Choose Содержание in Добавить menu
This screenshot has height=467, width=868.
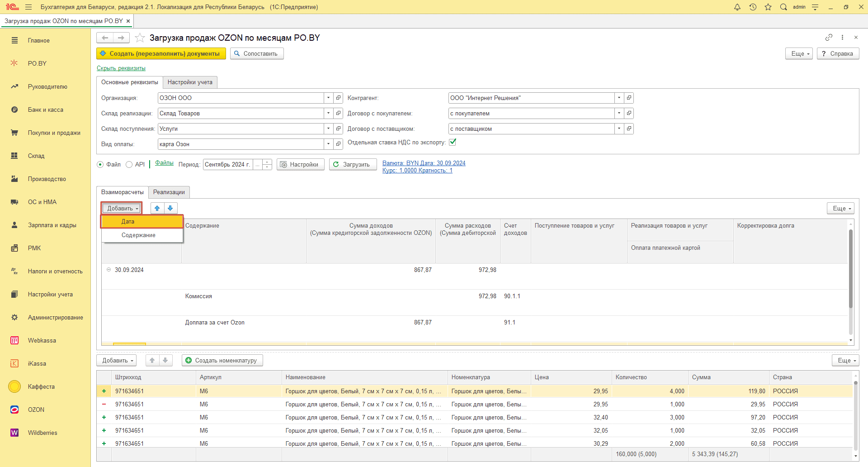pos(142,235)
